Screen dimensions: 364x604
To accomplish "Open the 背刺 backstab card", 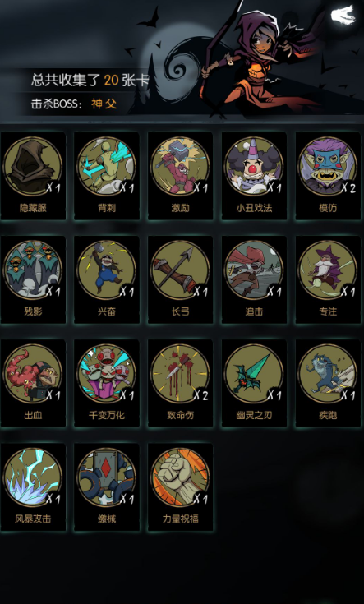I will (x=107, y=176).
